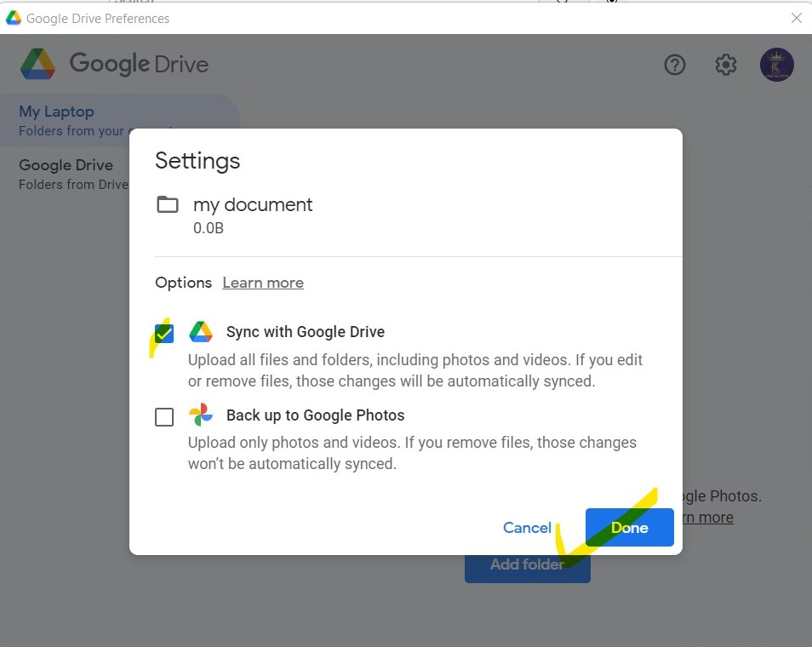Click the Add folder button behind dialog
812x647 pixels.
(527, 569)
